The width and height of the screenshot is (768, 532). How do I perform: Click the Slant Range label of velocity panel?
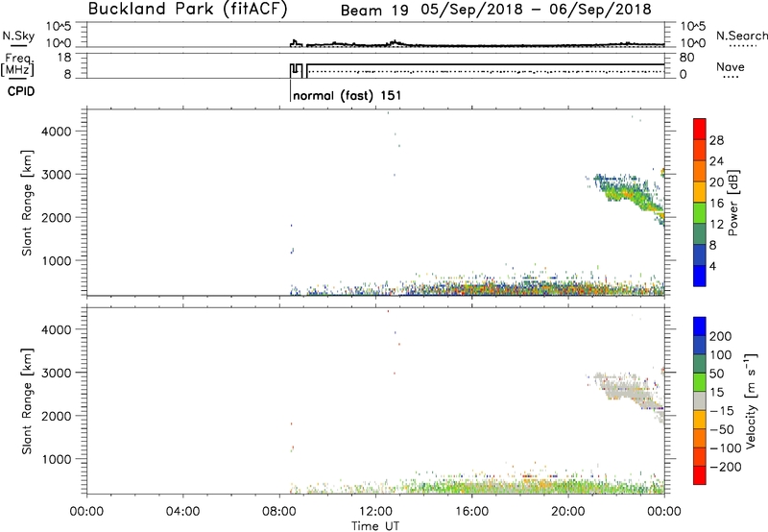(x=27, y=401)
